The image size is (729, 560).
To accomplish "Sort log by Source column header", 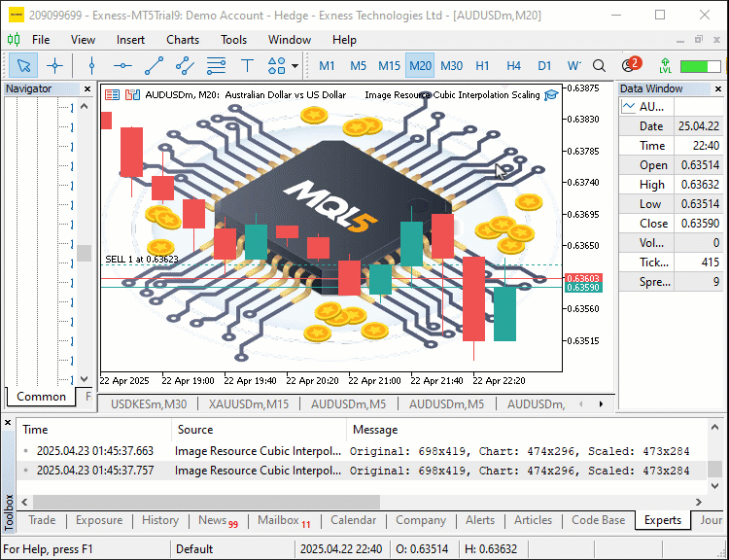I will (259, 430).
